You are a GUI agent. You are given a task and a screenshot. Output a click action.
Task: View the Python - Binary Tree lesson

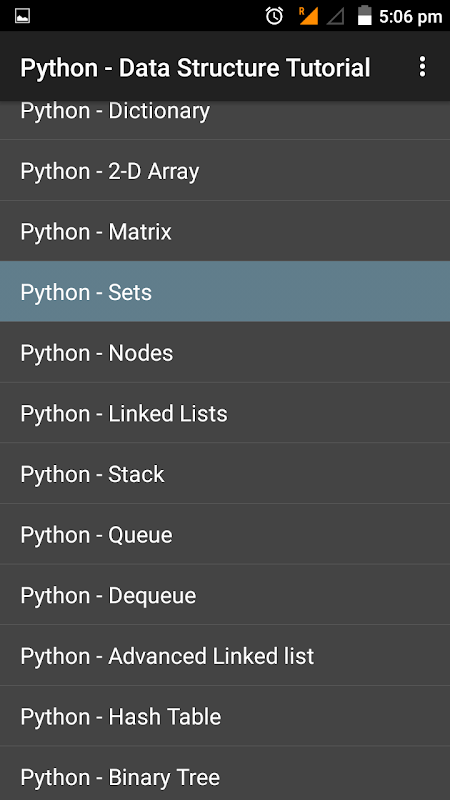tap(225, 773)
